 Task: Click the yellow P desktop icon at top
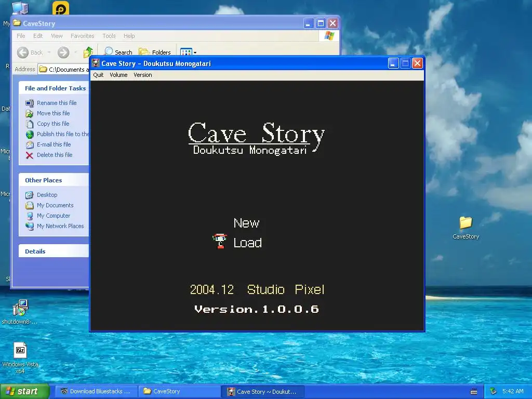pyautogui.click(x=61, y=8)
